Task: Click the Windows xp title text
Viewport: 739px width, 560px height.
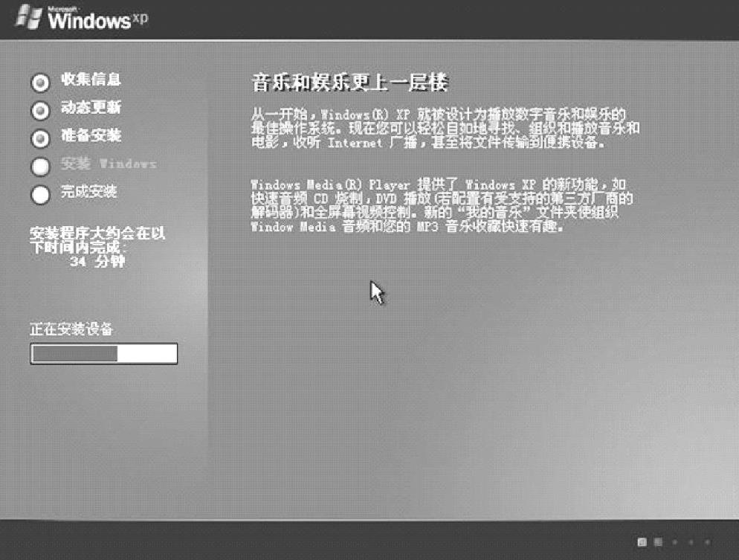Action: pyautogui.click(x=98, y=19)
